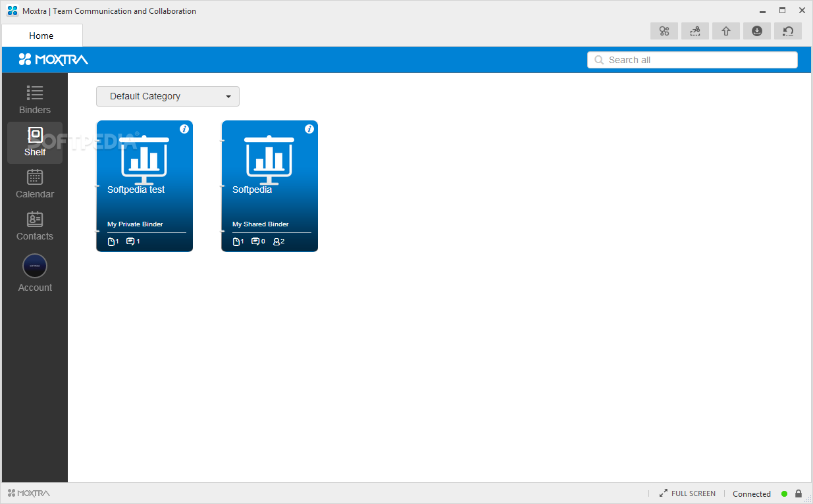The width and height of the screenshot is (813, 504).
Task: Open the Binders sidebar section
Action: [35, 101]
